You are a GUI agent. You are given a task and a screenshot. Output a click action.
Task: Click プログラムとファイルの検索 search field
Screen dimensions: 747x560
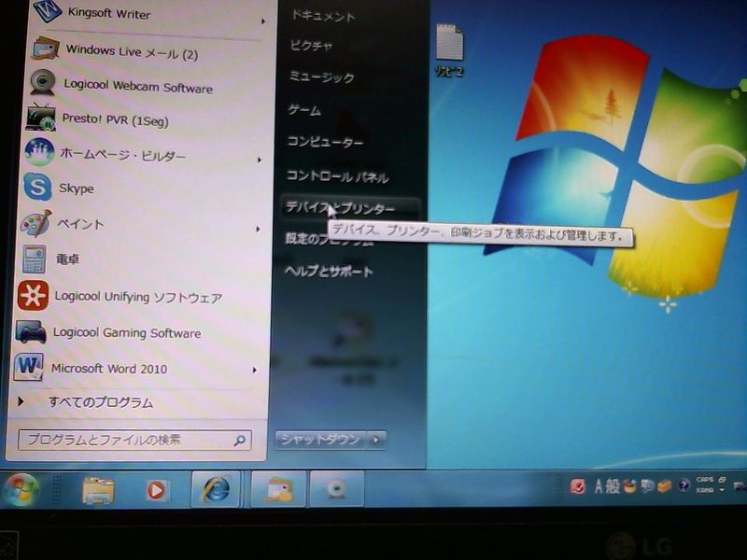(134, 440)
